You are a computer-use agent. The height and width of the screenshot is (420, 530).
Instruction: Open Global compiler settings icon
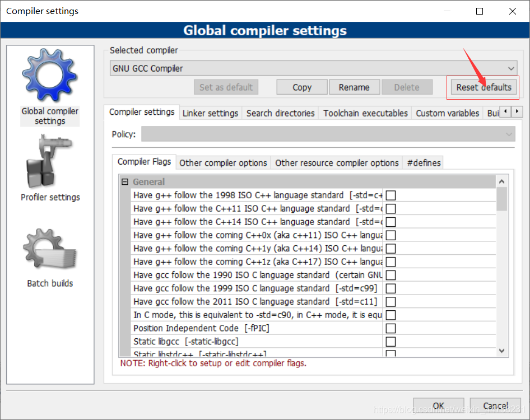pos(50,76)
